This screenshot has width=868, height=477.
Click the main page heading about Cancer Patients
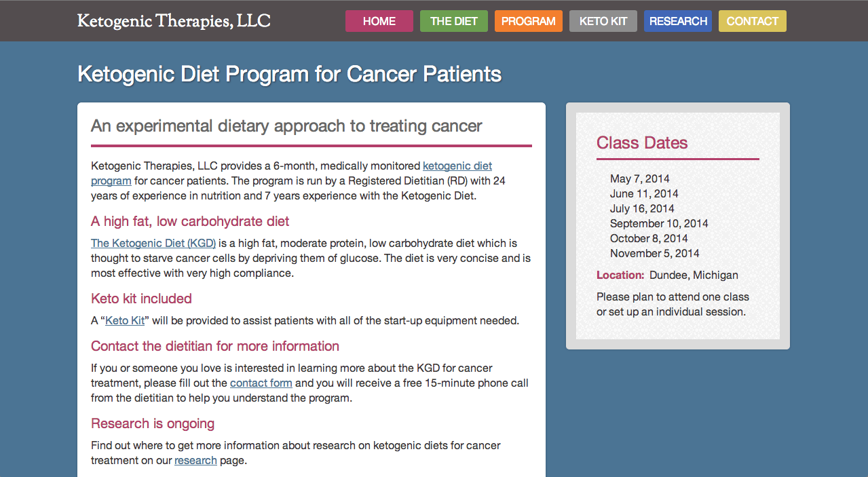[x=290, y=74]
